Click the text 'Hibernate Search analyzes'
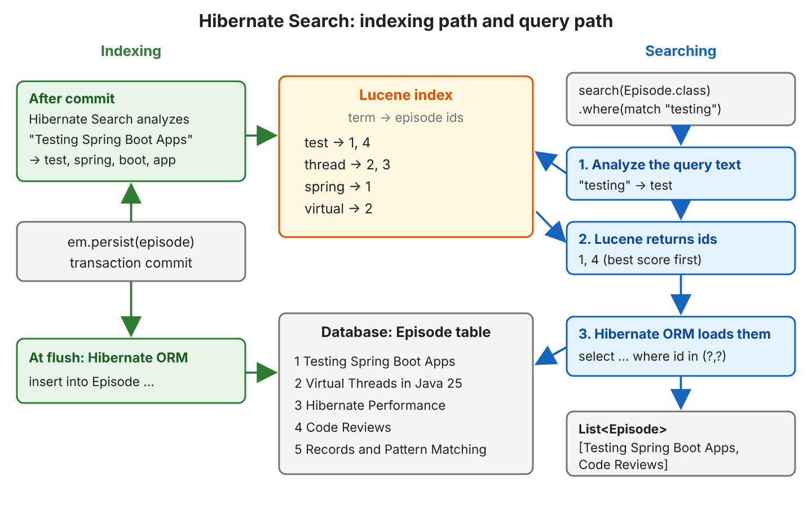Screen dimensions: 812x508 coord(109,119)
